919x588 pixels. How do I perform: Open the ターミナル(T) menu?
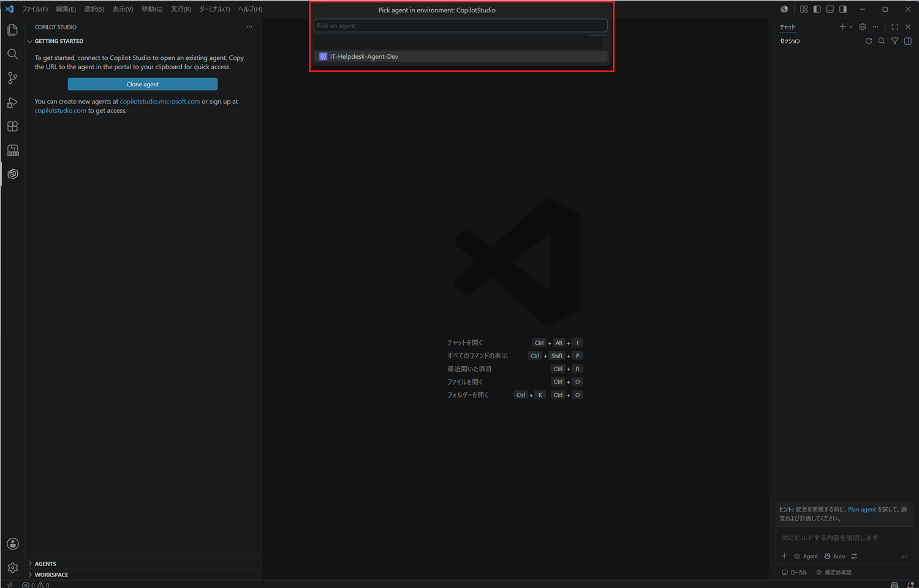point(214,9)
